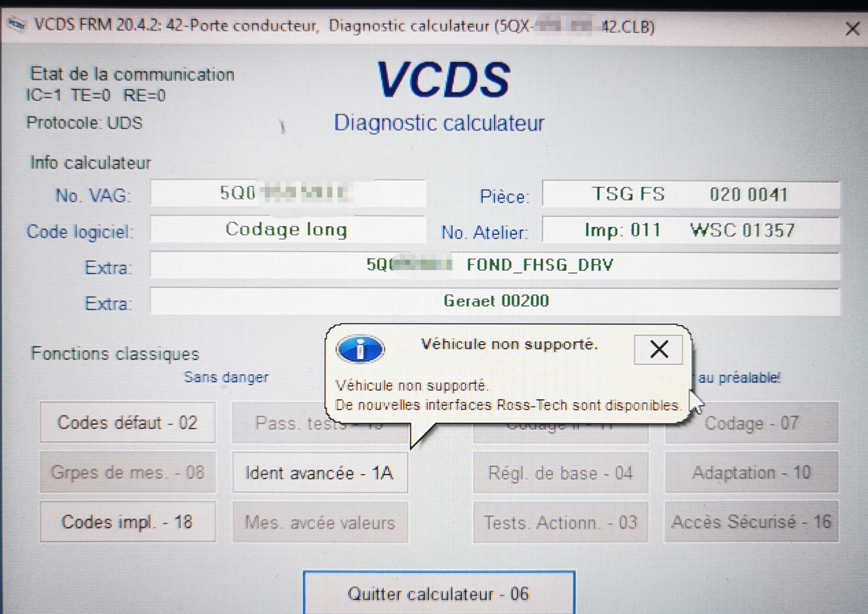868x614 pixels.
Task: Click the Extra field Geraet 00200
Action: [x=495, y=301]
